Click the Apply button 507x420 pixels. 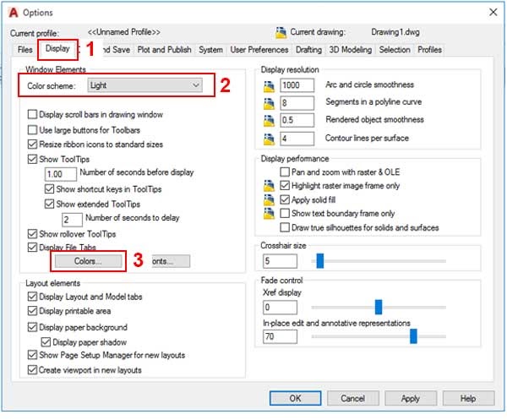(x=411, y=398)
